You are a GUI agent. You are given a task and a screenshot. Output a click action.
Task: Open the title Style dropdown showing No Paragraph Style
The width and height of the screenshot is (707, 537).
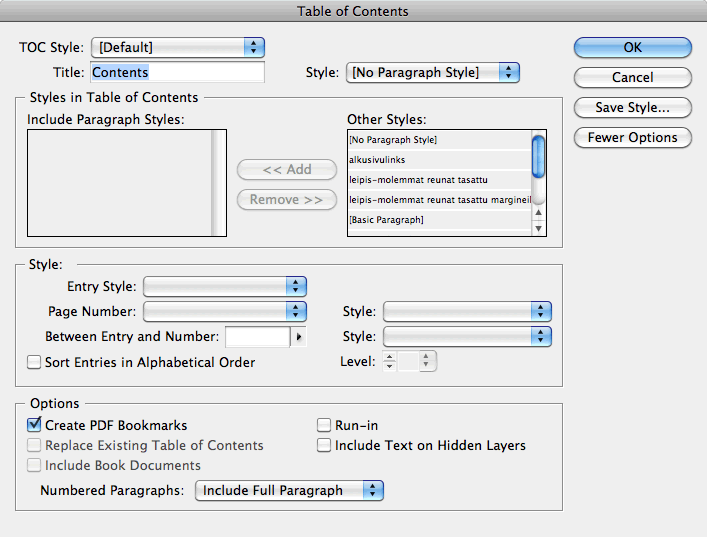(x=433, y=72)
